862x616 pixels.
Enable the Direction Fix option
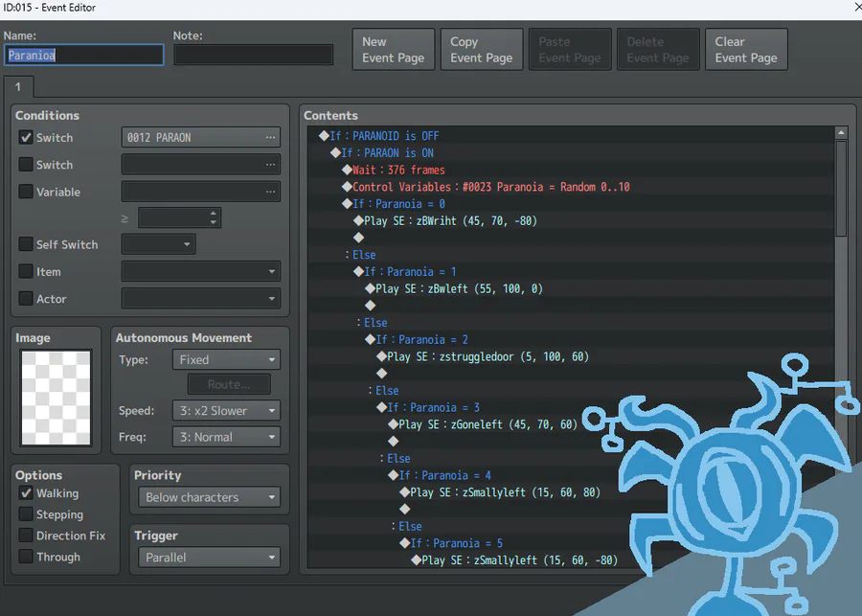click(26, 536)
